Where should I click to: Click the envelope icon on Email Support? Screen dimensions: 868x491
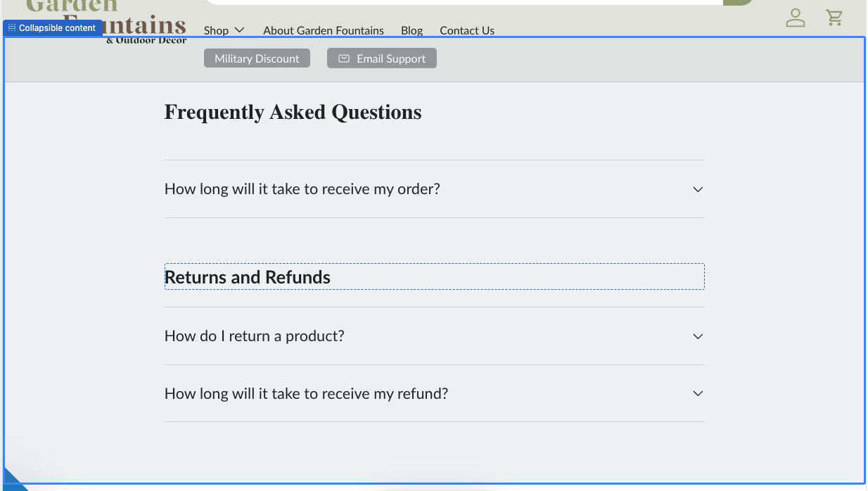tap(344, 58)
